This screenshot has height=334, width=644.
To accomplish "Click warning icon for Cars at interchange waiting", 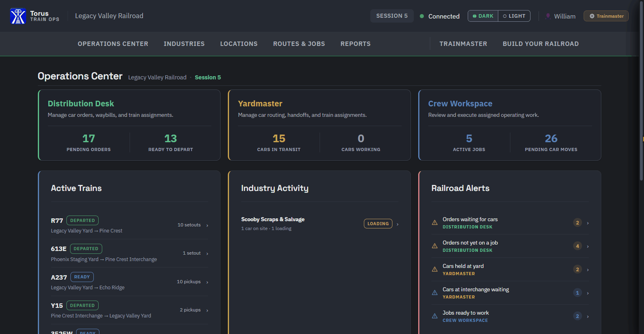I will point(435,293).
